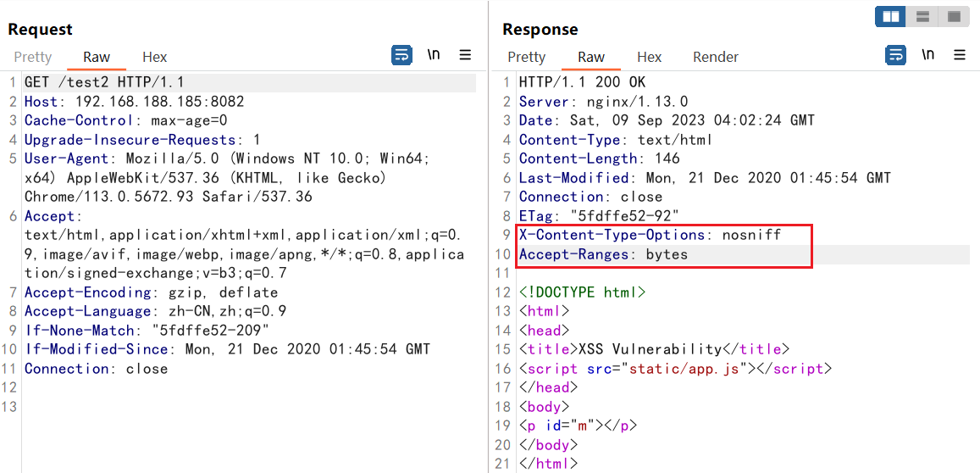Click the title tag 'XSS Vulnerability' line
Viewport: 980px width, 473px height.
655,349
